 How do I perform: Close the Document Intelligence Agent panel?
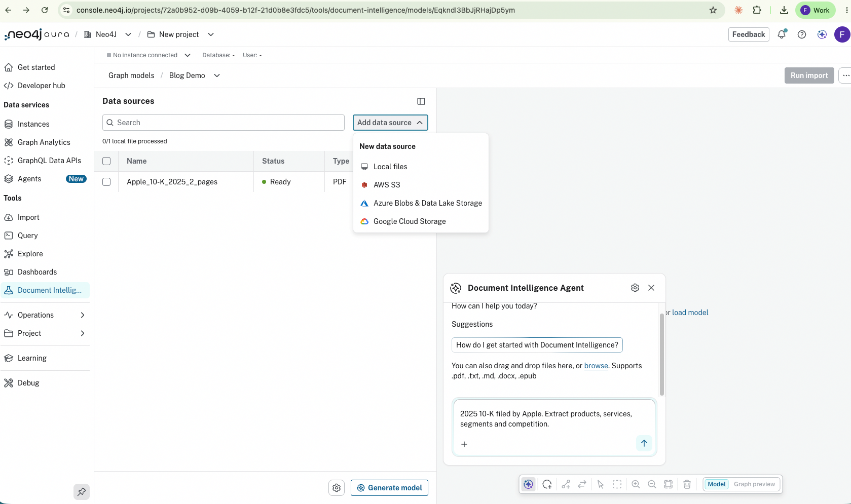651,288
